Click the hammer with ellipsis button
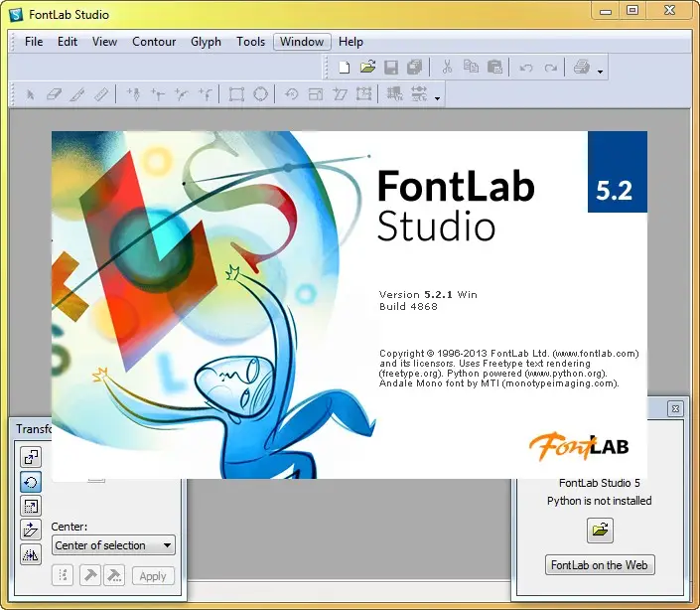Screen dimensions: 700x610 point(114,575)
